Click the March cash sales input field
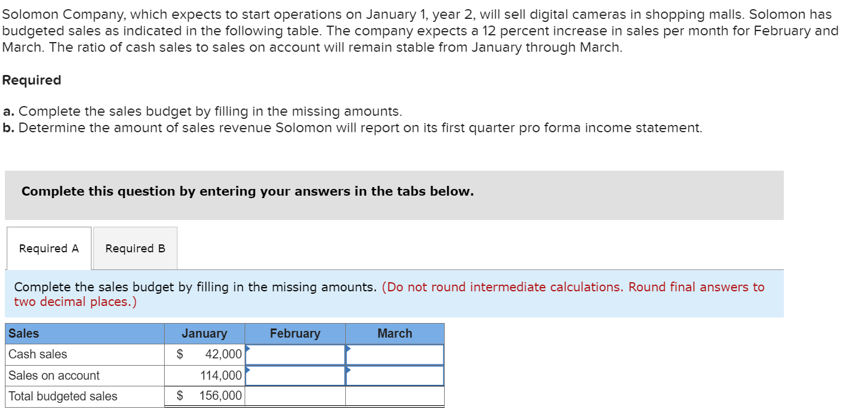 (x=394, y=354)
